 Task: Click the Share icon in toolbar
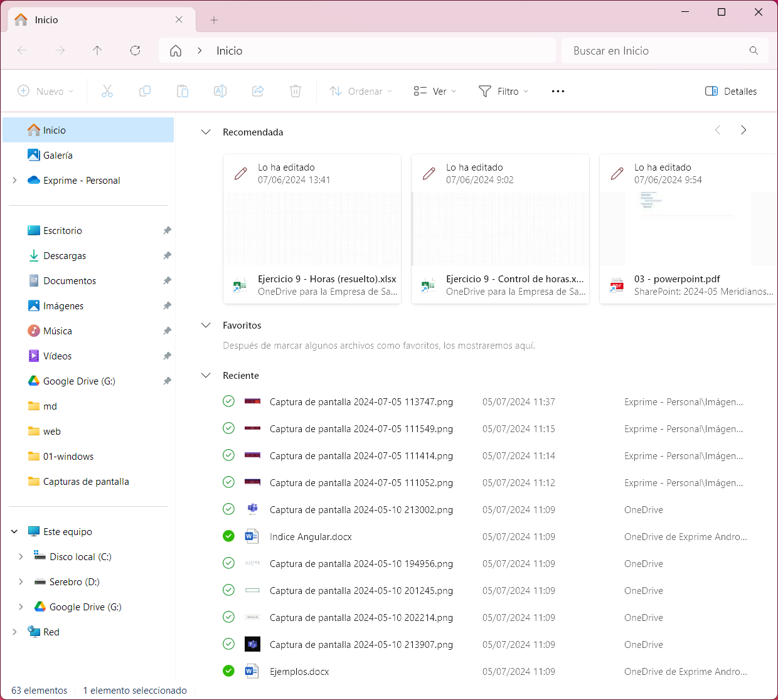click(258, 91)
